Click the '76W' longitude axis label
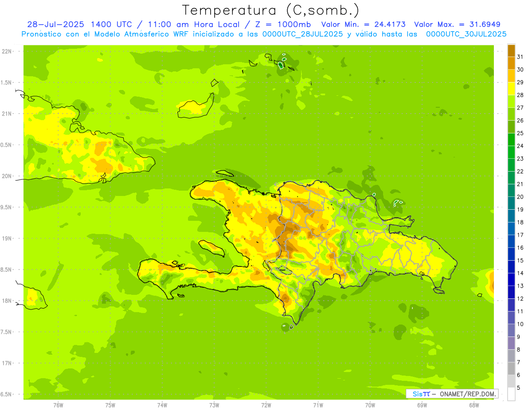The width and height of the screenshot is (532, 411). 58,405
